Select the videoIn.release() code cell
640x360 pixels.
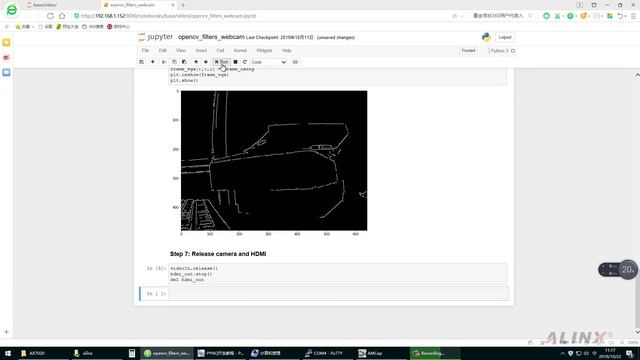pos(337,274)
